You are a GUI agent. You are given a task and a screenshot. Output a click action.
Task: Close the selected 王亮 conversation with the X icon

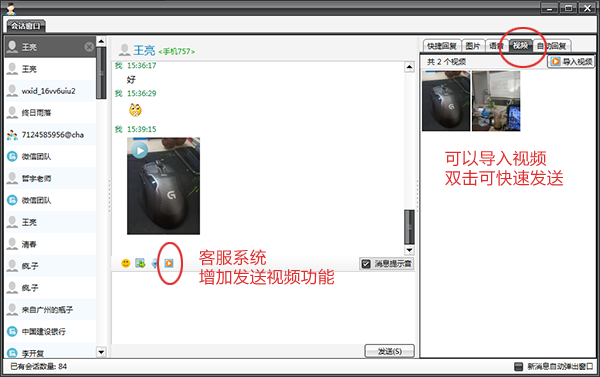89,47
